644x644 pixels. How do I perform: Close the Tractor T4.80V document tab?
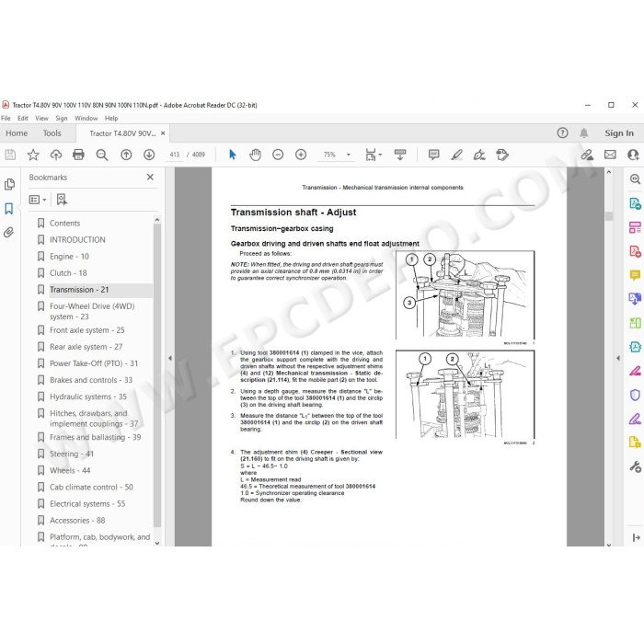click(x=163, y=133)
